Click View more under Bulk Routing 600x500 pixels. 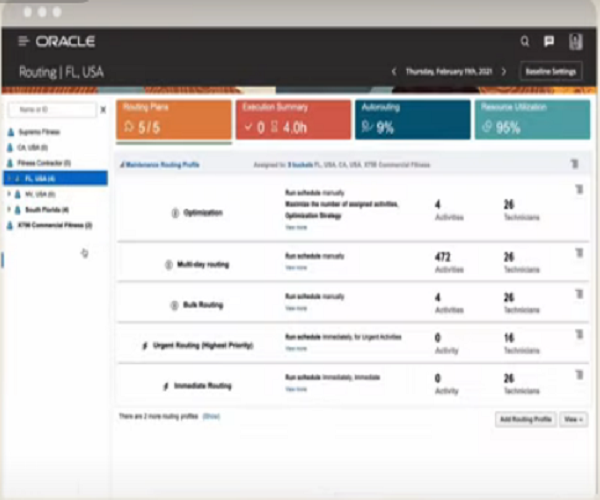click(296, 308)
